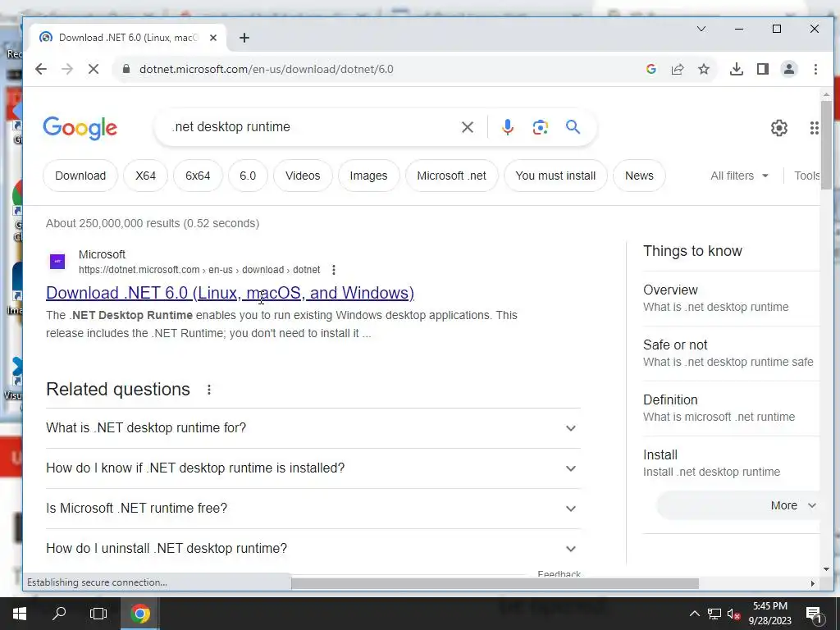Open the All filters dropdown
This screenshot has width=840, height=630.
(739, 176)
